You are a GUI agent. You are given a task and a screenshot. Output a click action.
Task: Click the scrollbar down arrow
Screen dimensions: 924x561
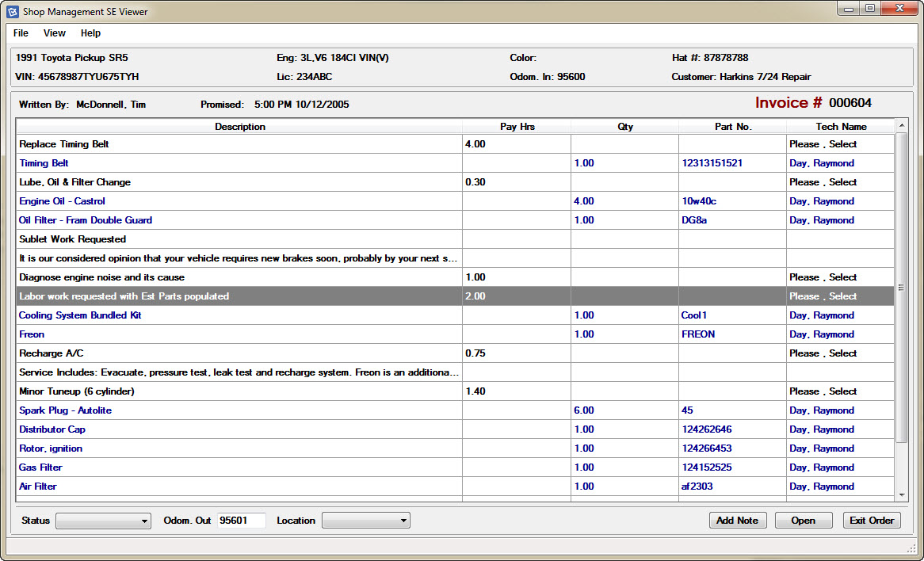(902, 495)
